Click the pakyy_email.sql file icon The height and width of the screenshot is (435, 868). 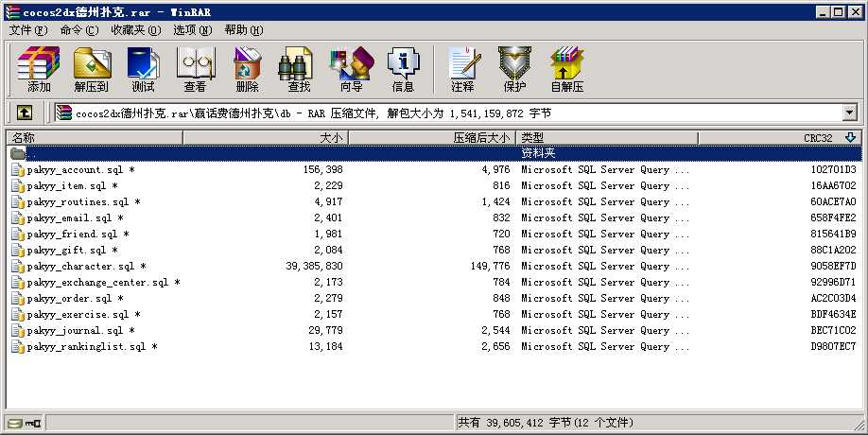(x=18, y=217)
